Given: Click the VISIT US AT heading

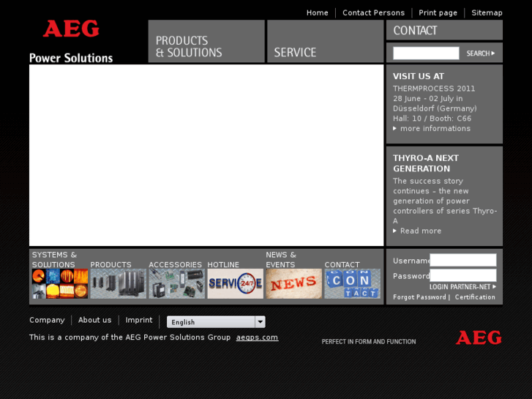Looking at the screenshot, I should (419, 76).
